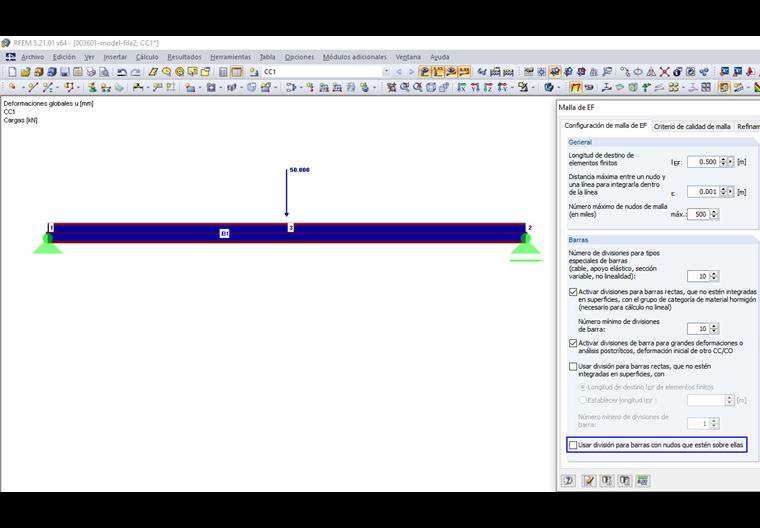The image size is (760, 528).
Task: Click the RFEM app icon left of Archivo
Action: [x=10, y=57]
